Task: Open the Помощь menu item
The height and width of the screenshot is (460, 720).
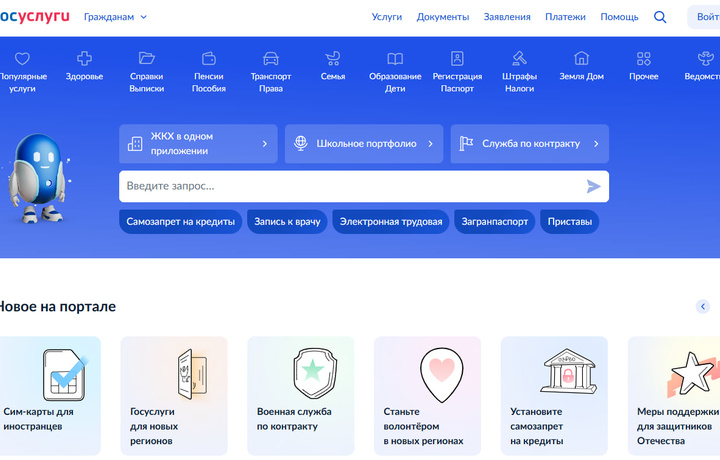Action: tap(619, 17)
